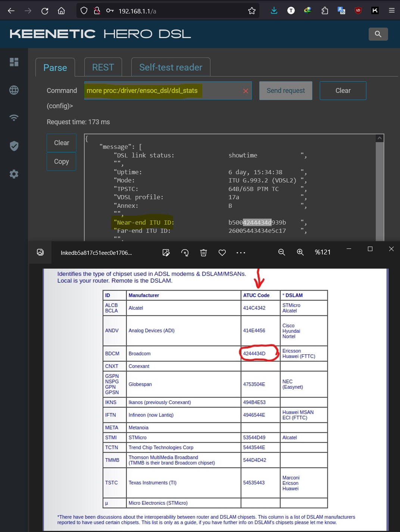Click the "Request time: 173 ms" text

point(78,122)
